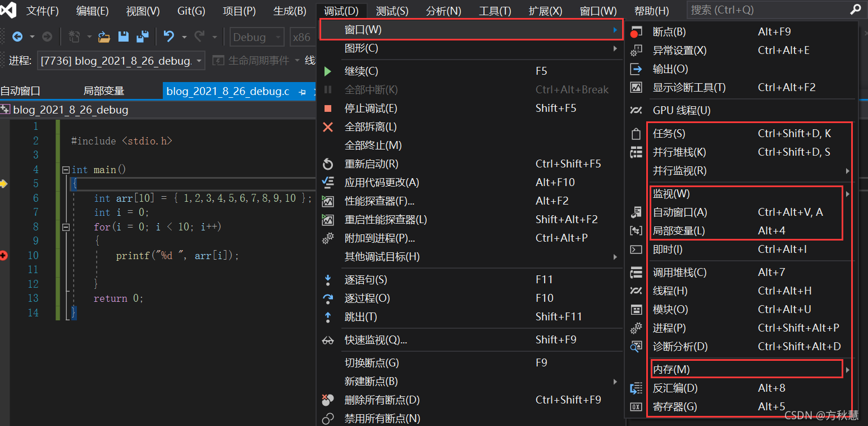The width and height of the screenshot is (868, 426).
Task: Open the 编辑(E) menu
Action: point(93,11)
